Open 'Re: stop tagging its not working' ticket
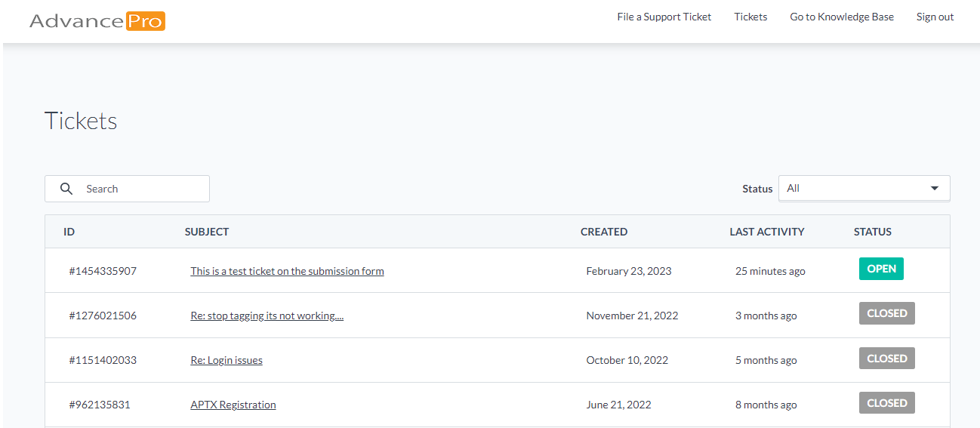The image size is (980, 428). click(267, 316)
